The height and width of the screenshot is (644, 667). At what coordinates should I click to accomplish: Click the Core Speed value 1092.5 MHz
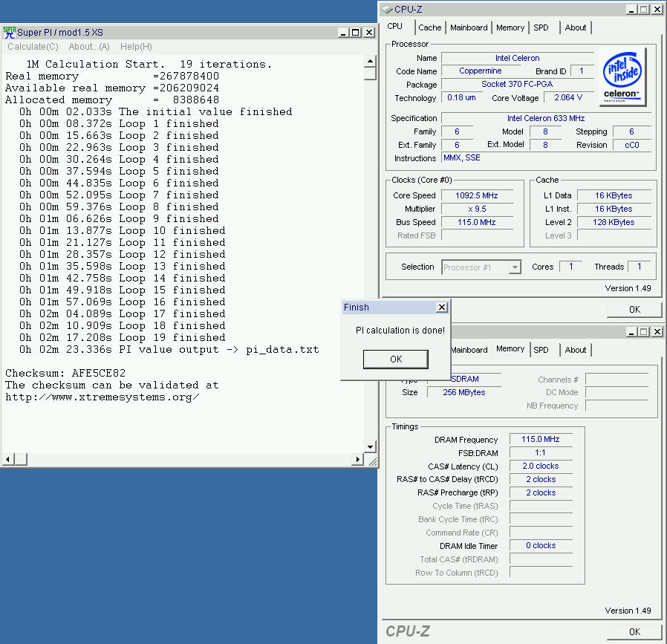pyautogui.click(x=476, y=195)
